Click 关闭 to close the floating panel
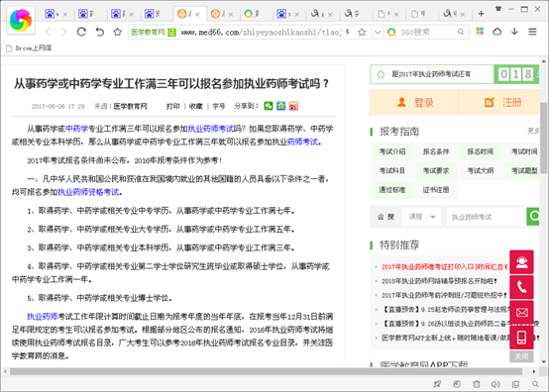The width and height of the screenshot is (549, 392). point(521,356)
